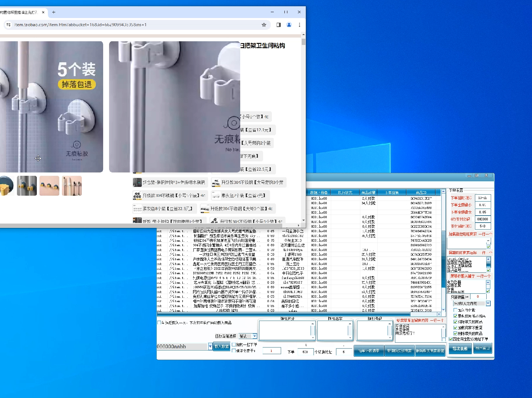This screenshot has width=532, height=398.
Task: Sort by the '商品ID' column header
Action: click(421, 192)
